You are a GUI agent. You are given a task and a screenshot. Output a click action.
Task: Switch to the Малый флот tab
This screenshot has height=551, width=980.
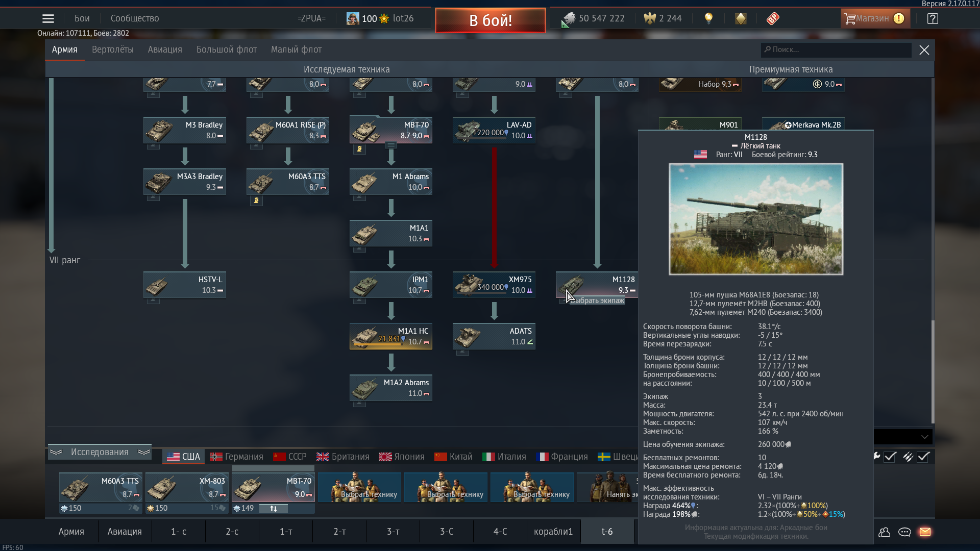pyautogui.click(x=296, y=49)
